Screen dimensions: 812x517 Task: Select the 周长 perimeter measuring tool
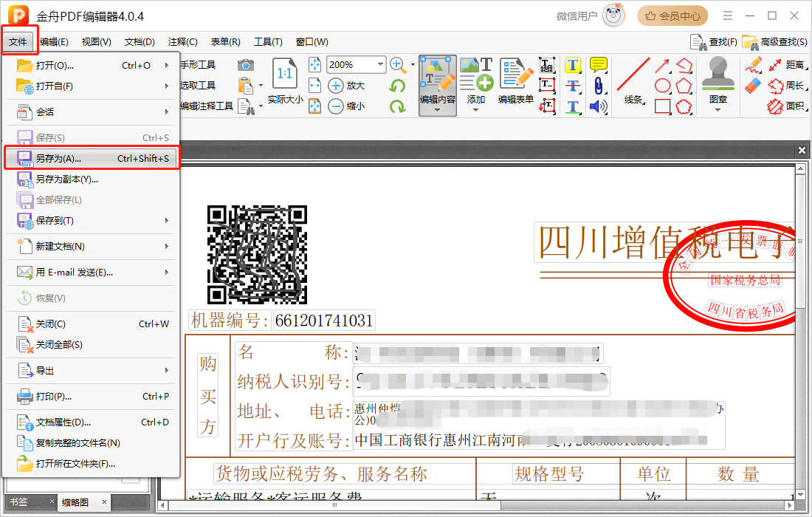(x=788, y=86)
